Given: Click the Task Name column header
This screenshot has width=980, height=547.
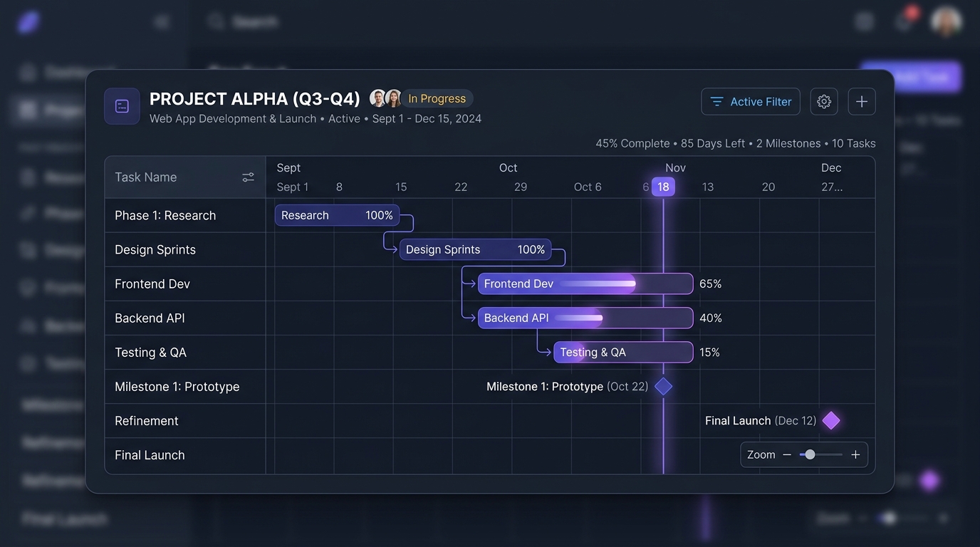Looking at the screenshot, I should (185, 177).
